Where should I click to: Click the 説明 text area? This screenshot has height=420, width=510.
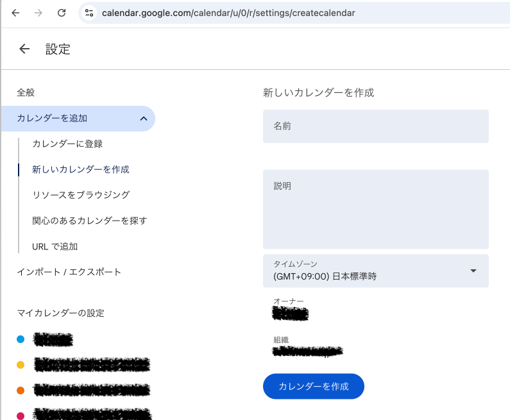point(376,209)
